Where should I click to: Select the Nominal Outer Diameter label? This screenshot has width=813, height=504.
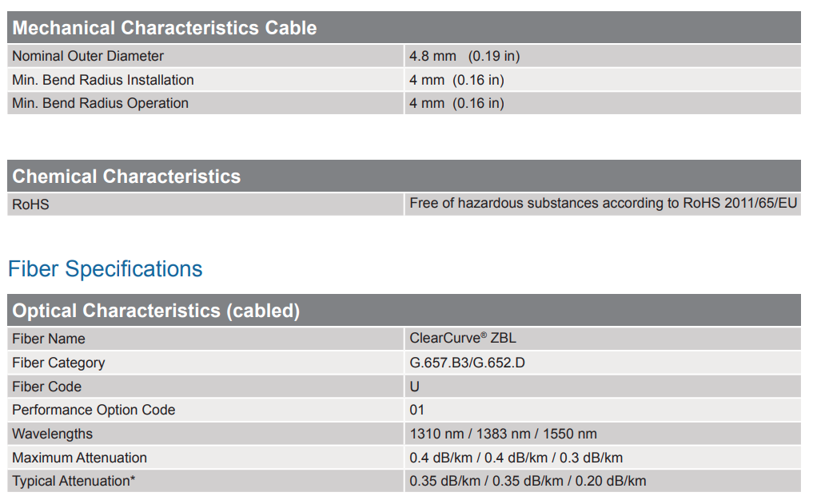tap(88, 56)
